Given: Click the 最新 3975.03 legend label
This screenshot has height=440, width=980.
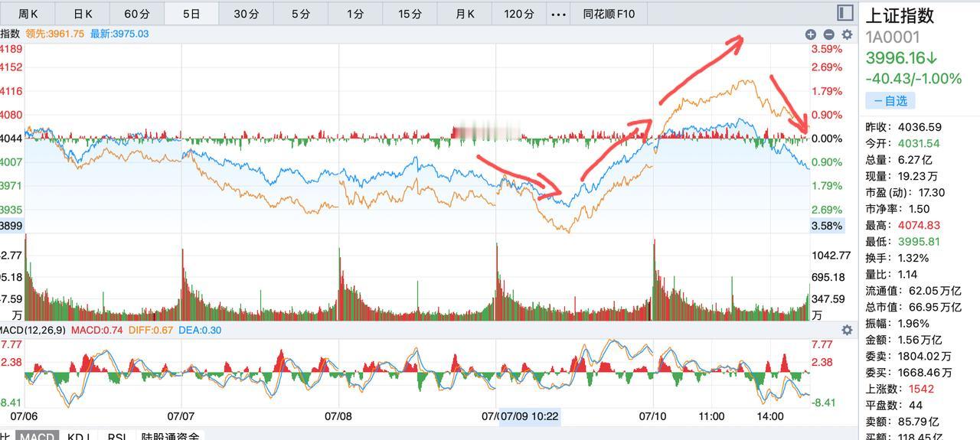Looking at the screenshot, I should (x=119, y=34).
